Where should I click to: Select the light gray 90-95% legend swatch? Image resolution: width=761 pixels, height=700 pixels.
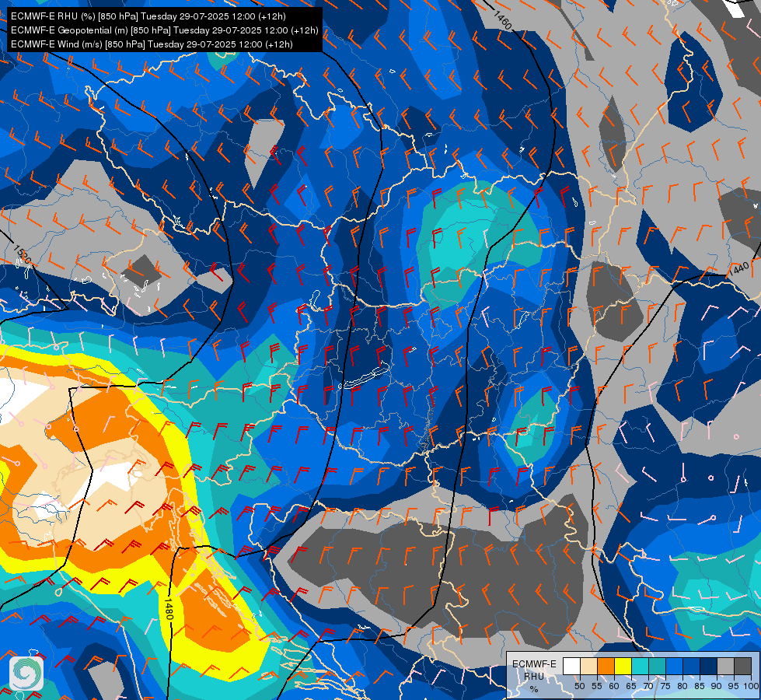click(x=725, y=666)
